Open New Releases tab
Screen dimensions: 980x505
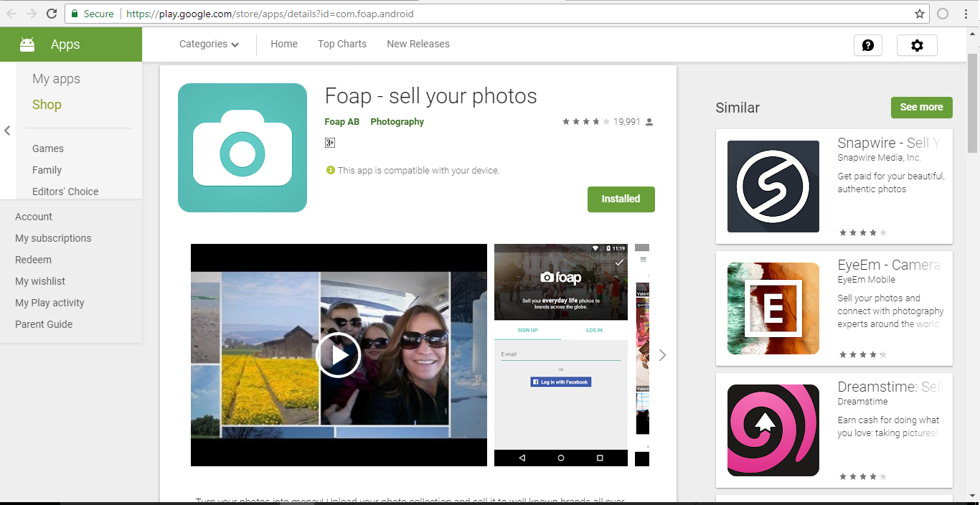click(418, 44)
